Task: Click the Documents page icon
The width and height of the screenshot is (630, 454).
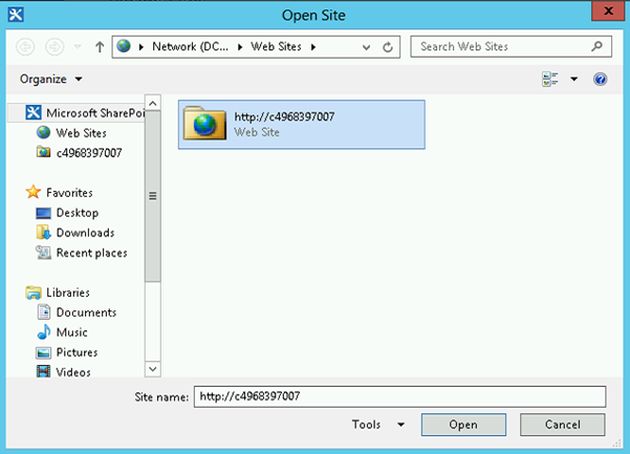Action: pos(44,312)
